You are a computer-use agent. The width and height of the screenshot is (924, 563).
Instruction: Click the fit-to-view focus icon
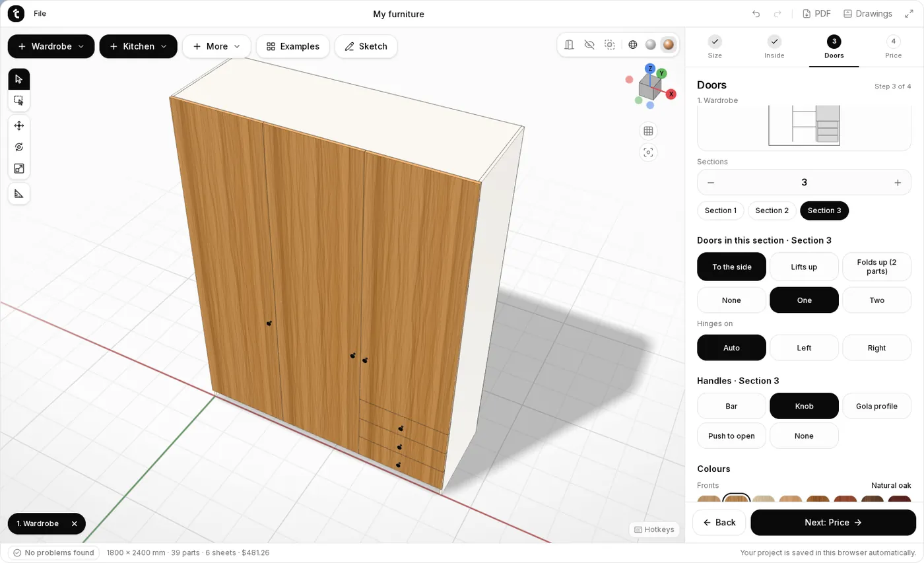(648, 152)
